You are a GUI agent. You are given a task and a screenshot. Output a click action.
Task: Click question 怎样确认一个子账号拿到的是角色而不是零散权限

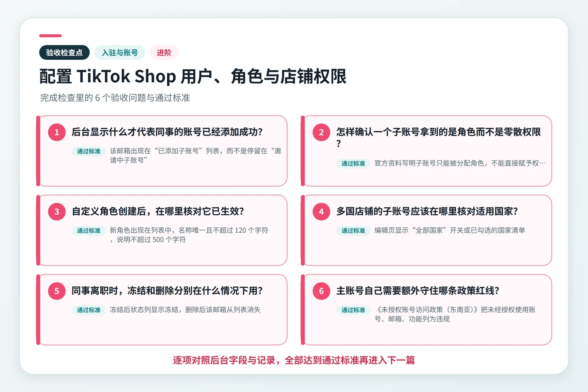click(438, 132)
